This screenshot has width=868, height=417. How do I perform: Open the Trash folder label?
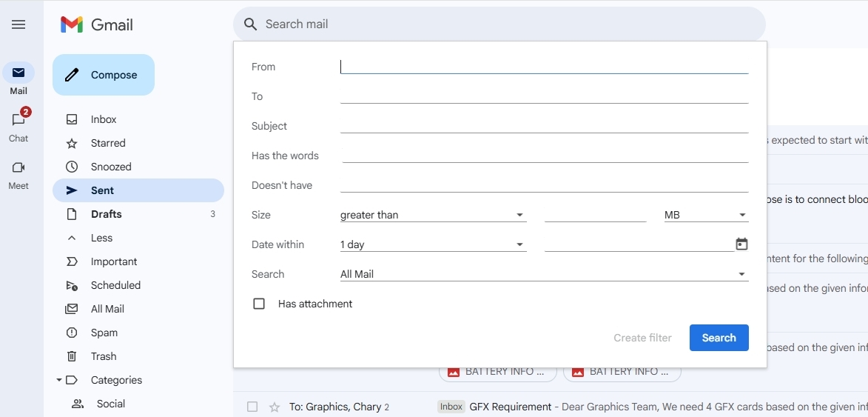pyautogui.click(x=104, y=357)
